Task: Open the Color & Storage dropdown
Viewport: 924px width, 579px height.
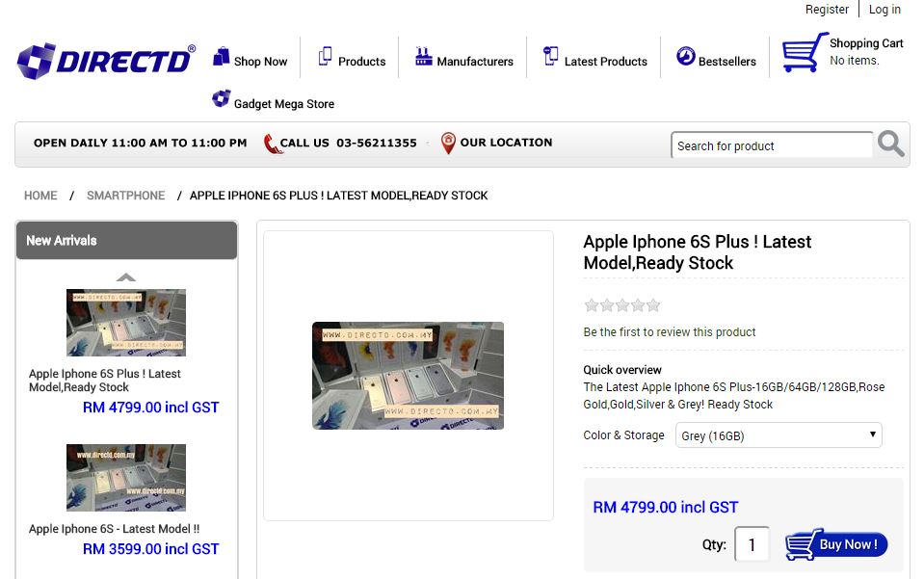Action: coord(779,435)
